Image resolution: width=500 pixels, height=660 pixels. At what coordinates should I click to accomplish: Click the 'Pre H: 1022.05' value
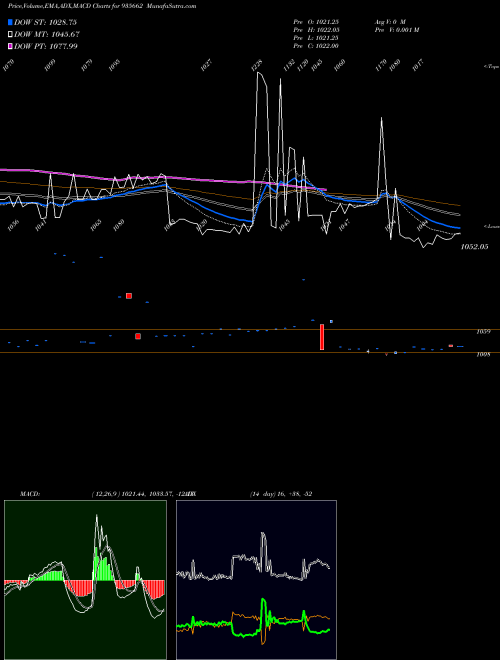click(x=316, y=30)
